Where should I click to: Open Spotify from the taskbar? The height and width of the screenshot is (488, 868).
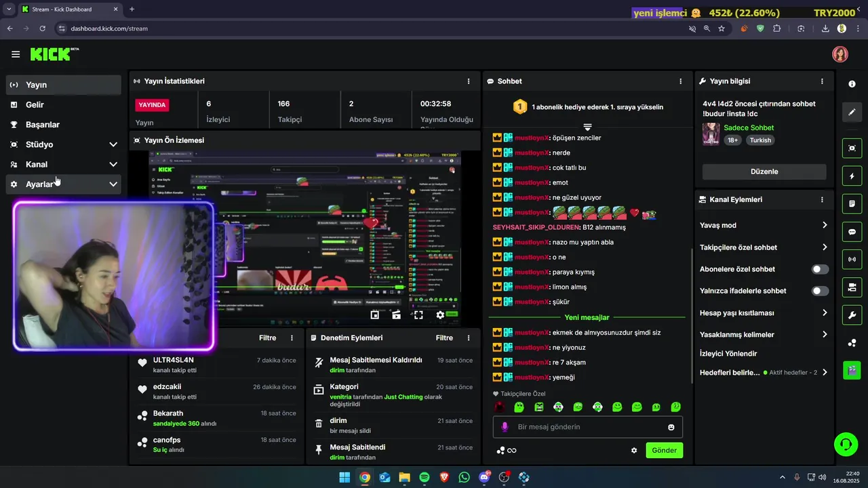[425, 477]
